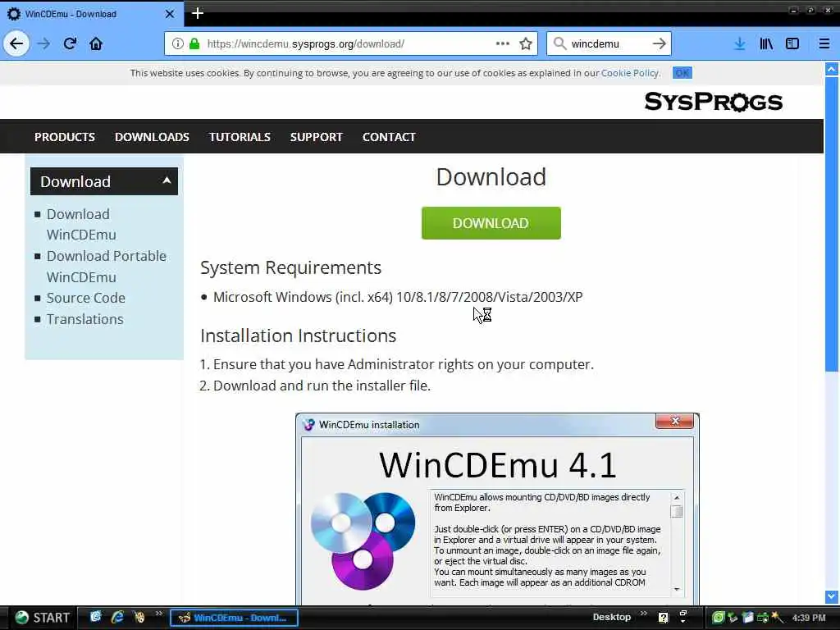Image resolution: width=840 pixels, height=630 pixels.
Task: Open the Source Code sidebar link
Action: [x=85, y=298]
